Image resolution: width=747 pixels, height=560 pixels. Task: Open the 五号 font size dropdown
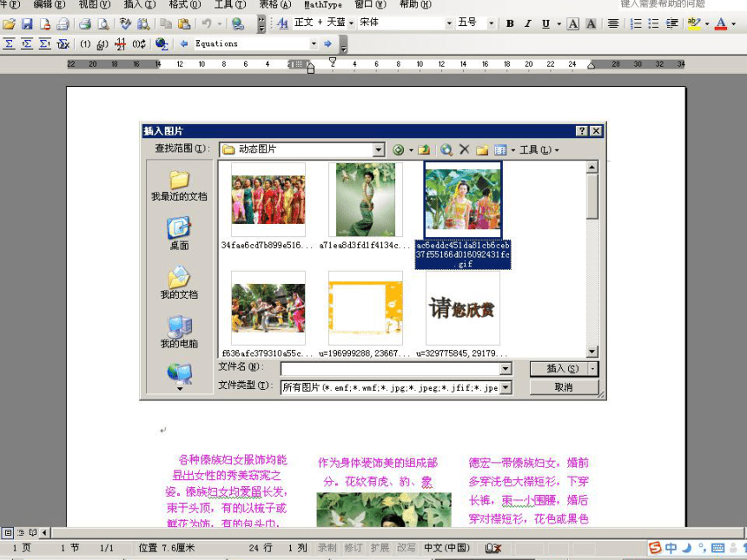491,23
